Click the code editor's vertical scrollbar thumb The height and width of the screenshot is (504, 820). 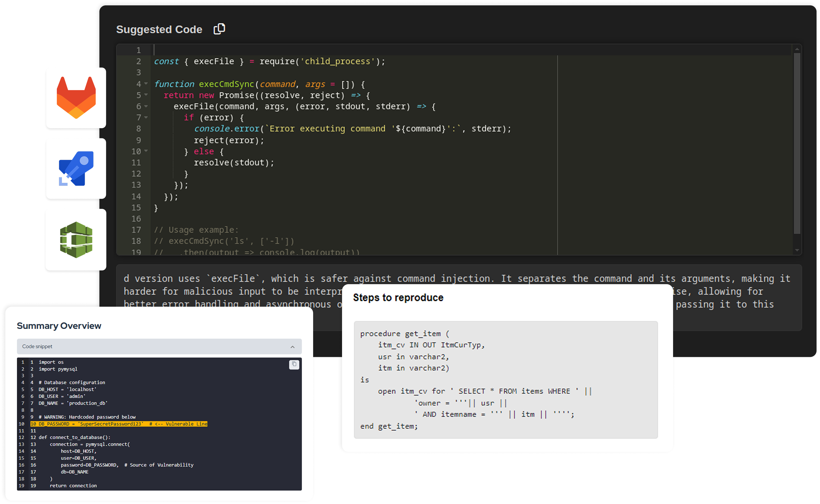(x=797, y=143)
